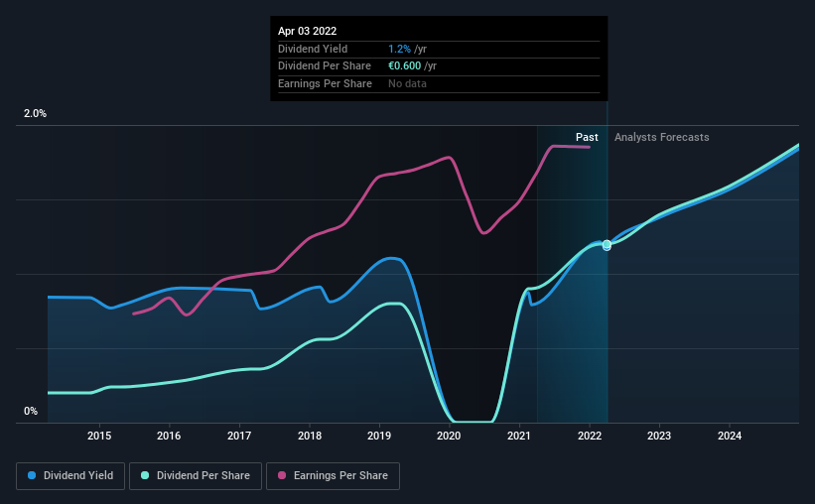Click the 2016 x-axis year label
Viewport: 815px width, 504px height.
169,436
